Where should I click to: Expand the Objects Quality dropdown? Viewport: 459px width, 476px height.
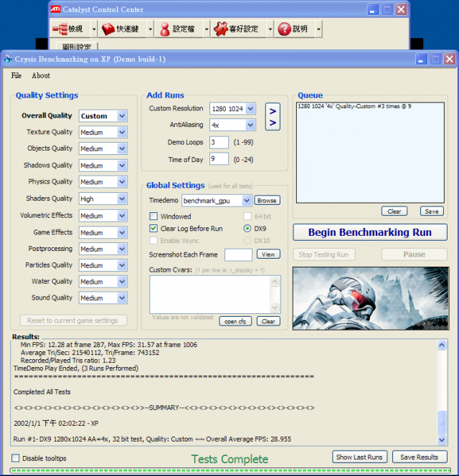(x=122, y=149)
